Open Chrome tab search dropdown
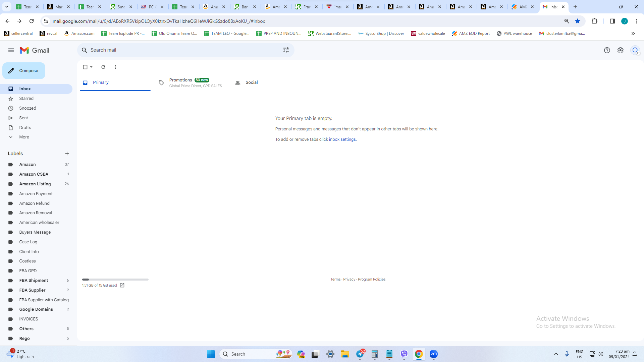 coord(7,7)
